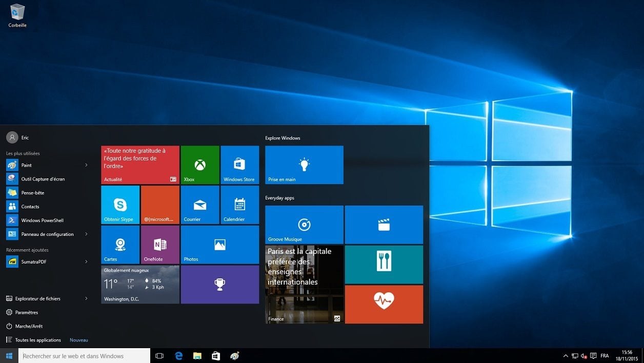The height and width of the screenshot is (363, 644).
Task: Open the Photos tile
Action: tap(220, 245)
